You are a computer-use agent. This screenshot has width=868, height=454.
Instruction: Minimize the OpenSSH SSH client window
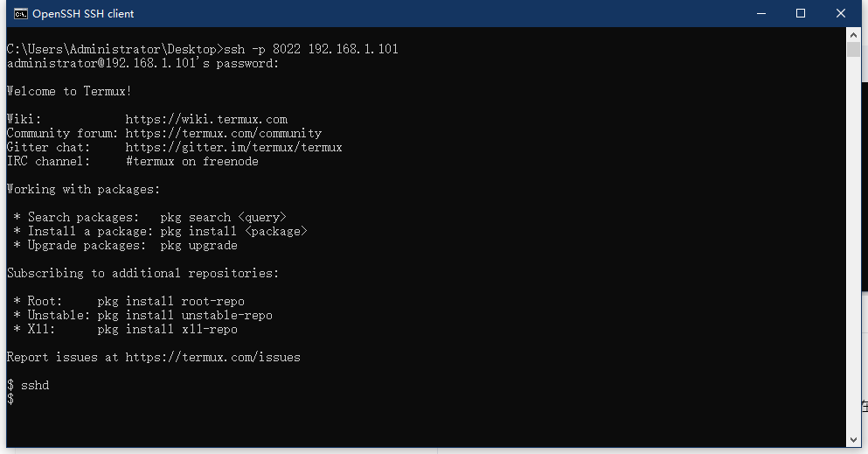760,13
